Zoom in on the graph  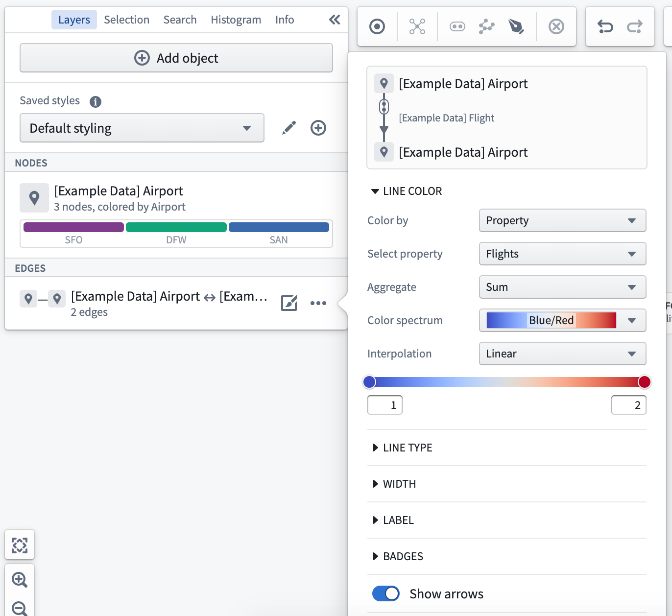(20, 580)
